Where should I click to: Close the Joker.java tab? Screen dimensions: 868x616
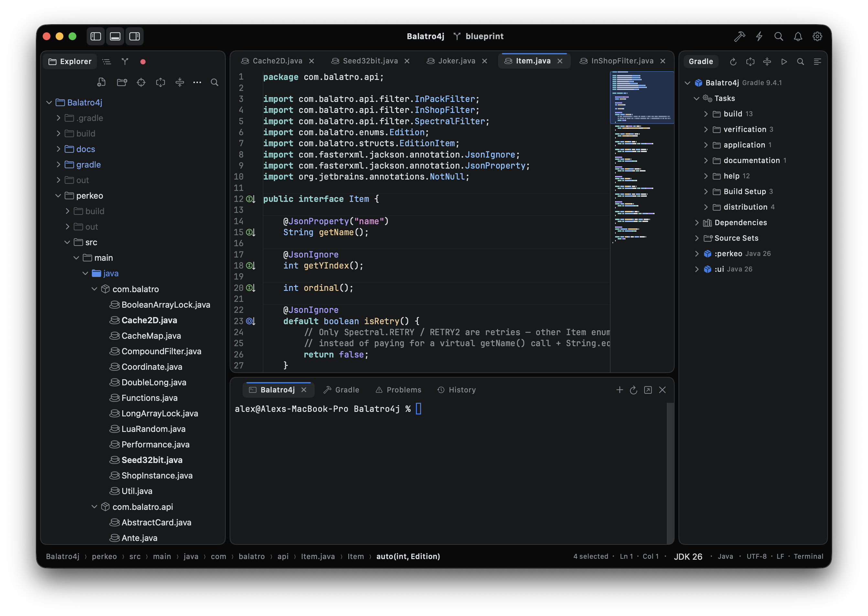point(485,61)
